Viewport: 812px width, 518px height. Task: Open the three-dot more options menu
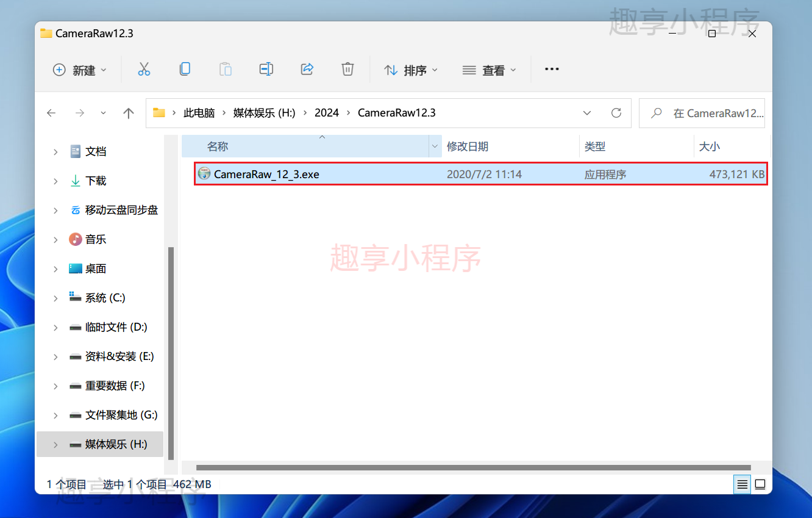[552, 70]
